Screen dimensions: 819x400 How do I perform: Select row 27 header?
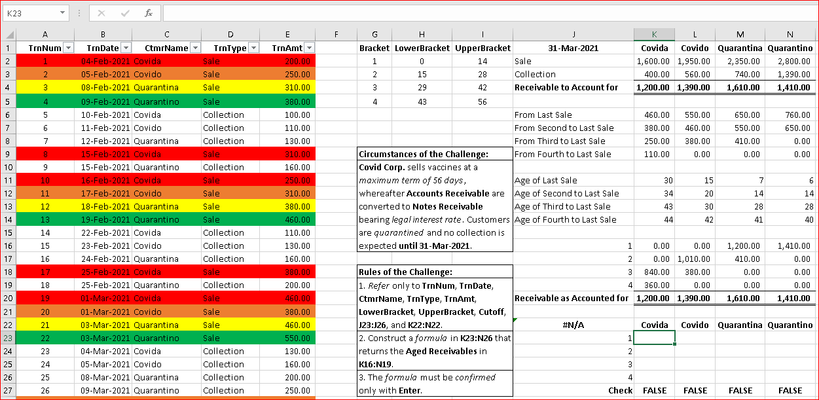[9, 391]
